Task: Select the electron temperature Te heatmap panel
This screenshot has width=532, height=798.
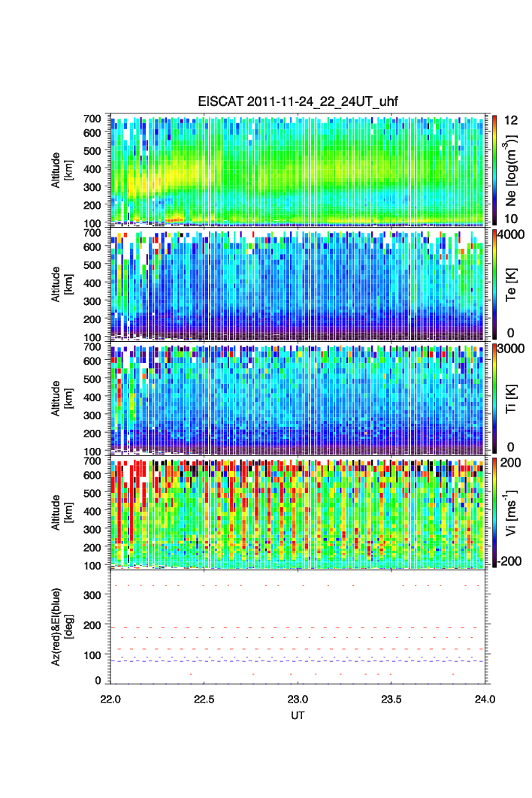Action: click(x=299, y=284)
